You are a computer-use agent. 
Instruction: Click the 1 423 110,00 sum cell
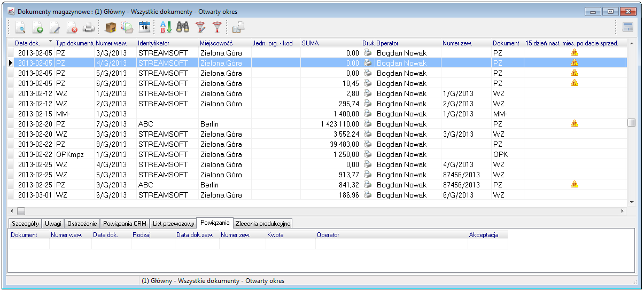tap(330, 124)
